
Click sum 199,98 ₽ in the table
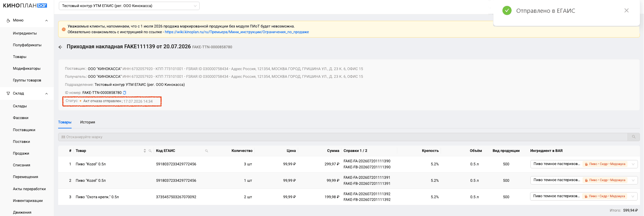pos(332,197)
